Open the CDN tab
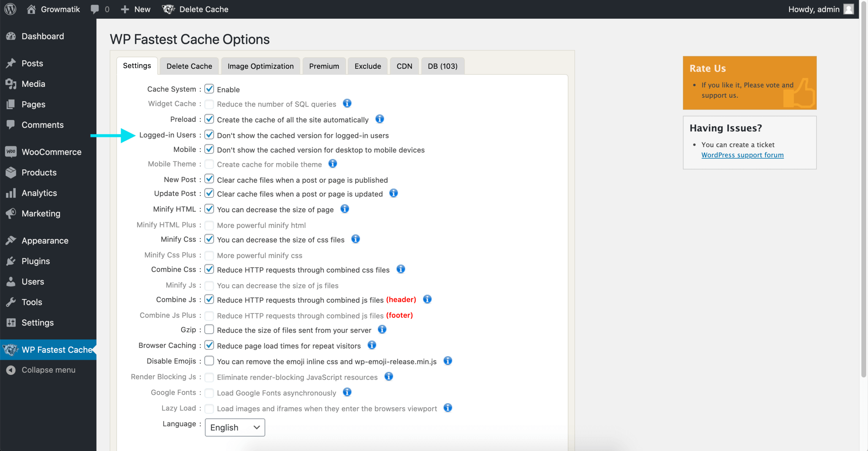The image size is (868, 451). [404, 66]
